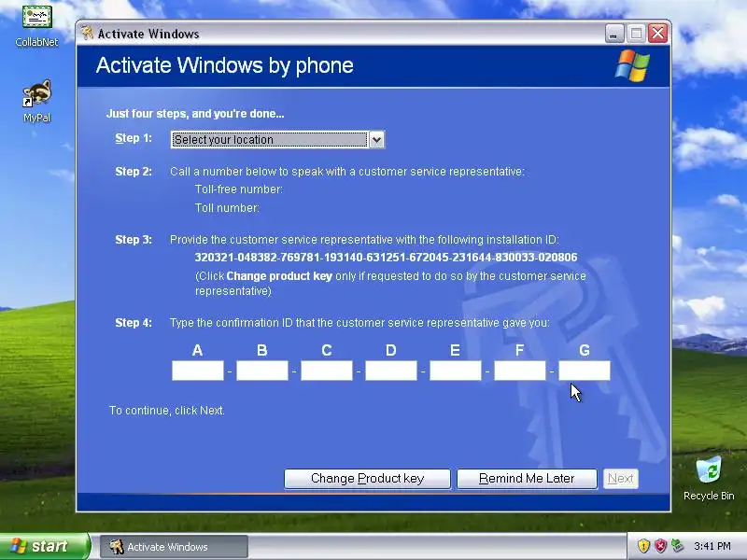Open the Start menu
The image size is (747, 560).
click(x=44, y=546)
